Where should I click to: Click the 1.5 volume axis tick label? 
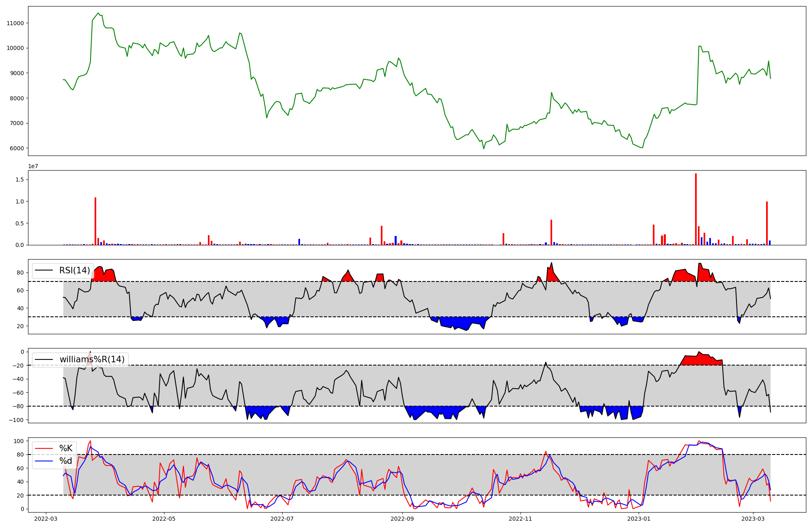(19, 180)
